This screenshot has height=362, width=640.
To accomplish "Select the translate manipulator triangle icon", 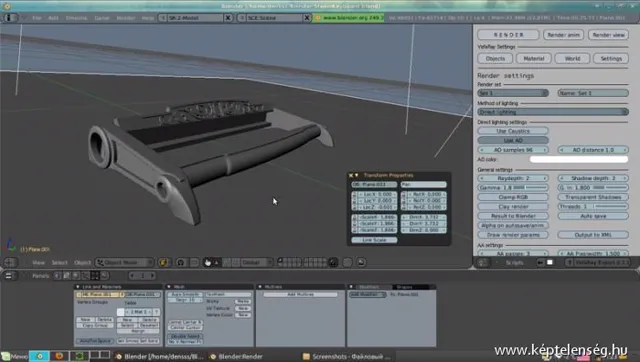I will [217, 262].
